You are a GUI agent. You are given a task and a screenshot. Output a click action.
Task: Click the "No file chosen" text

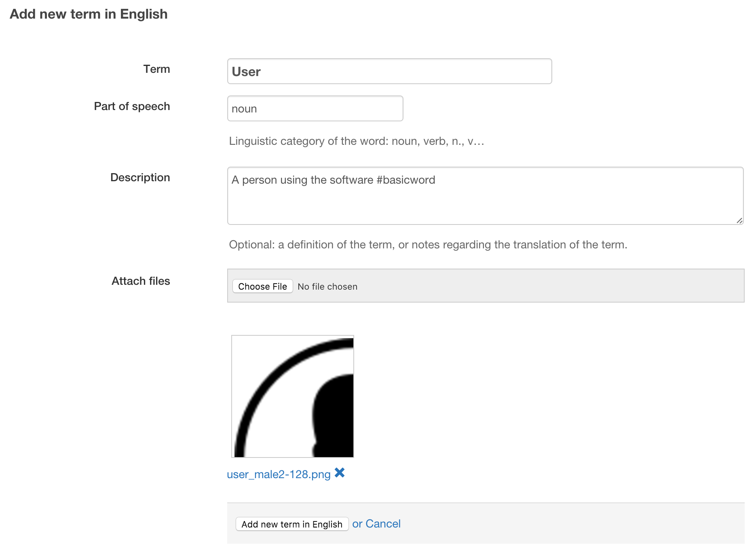pos(327,287)
